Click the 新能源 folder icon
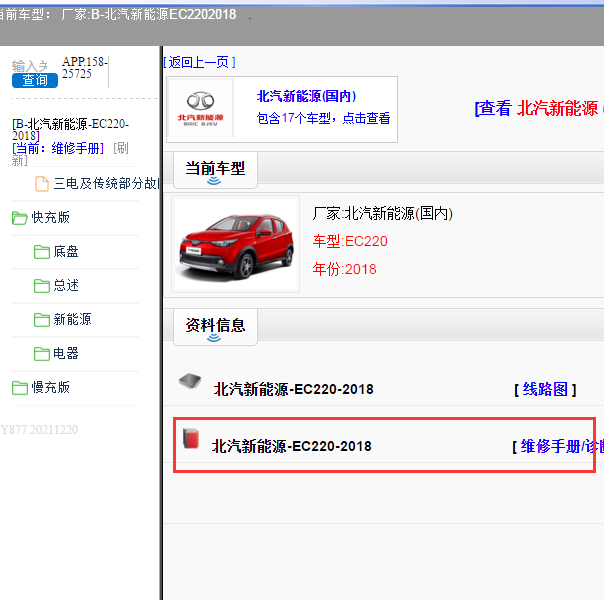 (42, 320)
